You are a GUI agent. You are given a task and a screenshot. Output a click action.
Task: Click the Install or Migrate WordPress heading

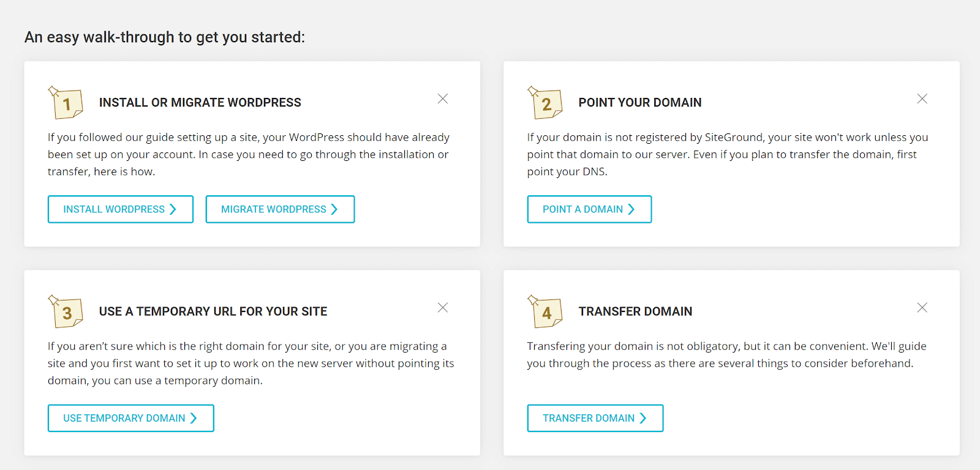200,102
